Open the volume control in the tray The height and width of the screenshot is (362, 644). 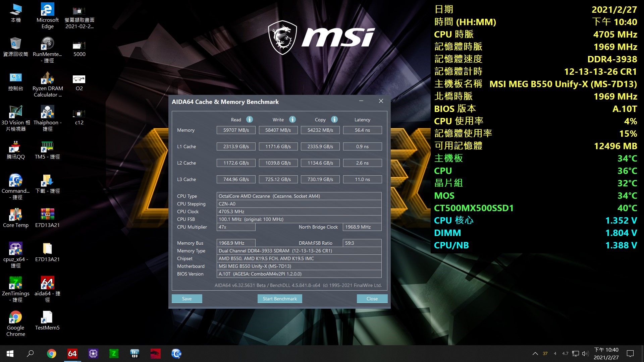586,354
